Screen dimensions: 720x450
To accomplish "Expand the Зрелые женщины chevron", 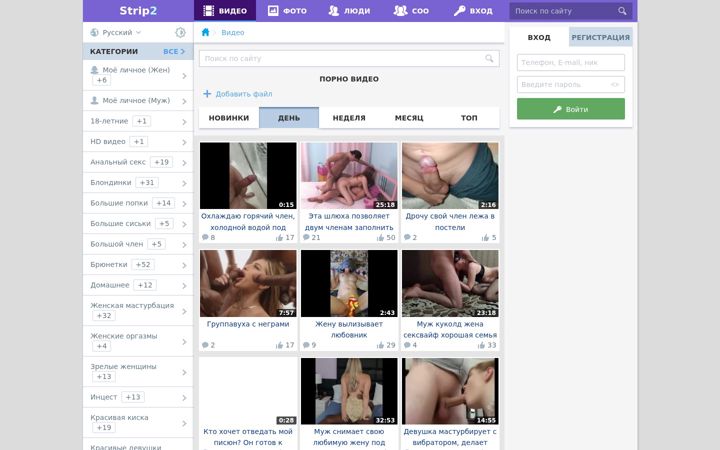I will [x=184, y=372].
